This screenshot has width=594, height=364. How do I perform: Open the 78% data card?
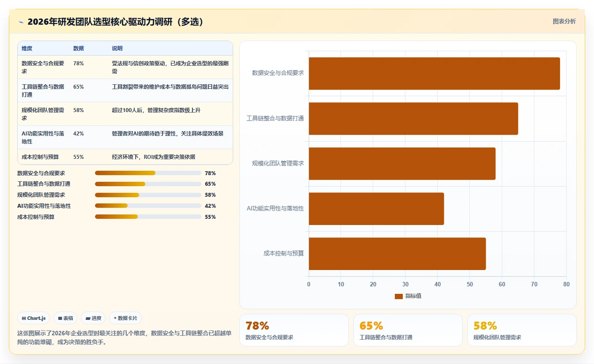[294, 330]
